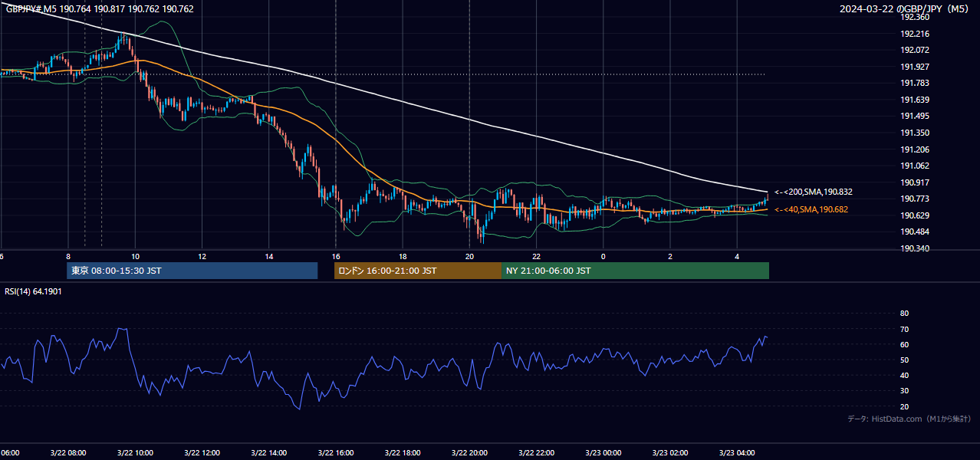
Task: Click the '3/22 14:00' bottom time label
Action: [x=269, y=452]
